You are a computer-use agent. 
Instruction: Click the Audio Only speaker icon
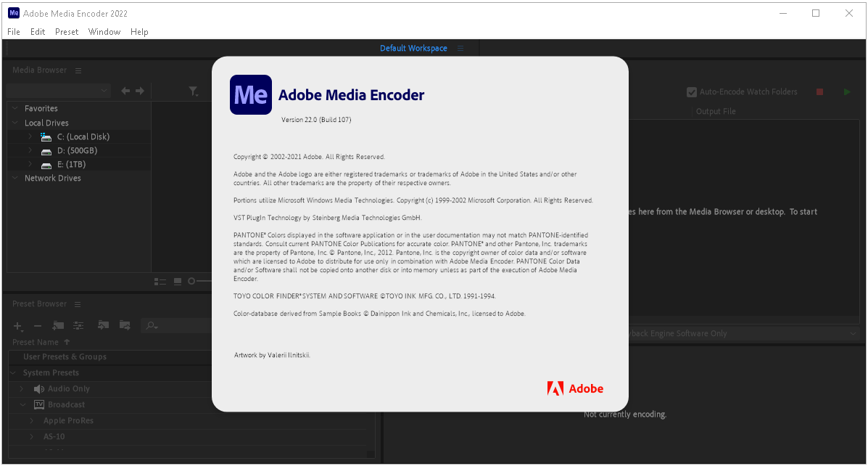click(38, 389)
